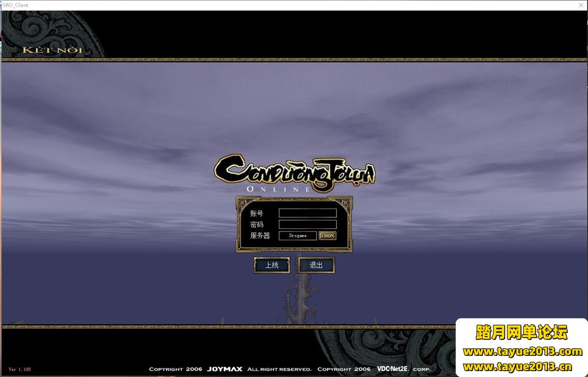The image size is (588, 377).
Task: Click the VDC-Net2E copyright text
Action: pos(392,369)
